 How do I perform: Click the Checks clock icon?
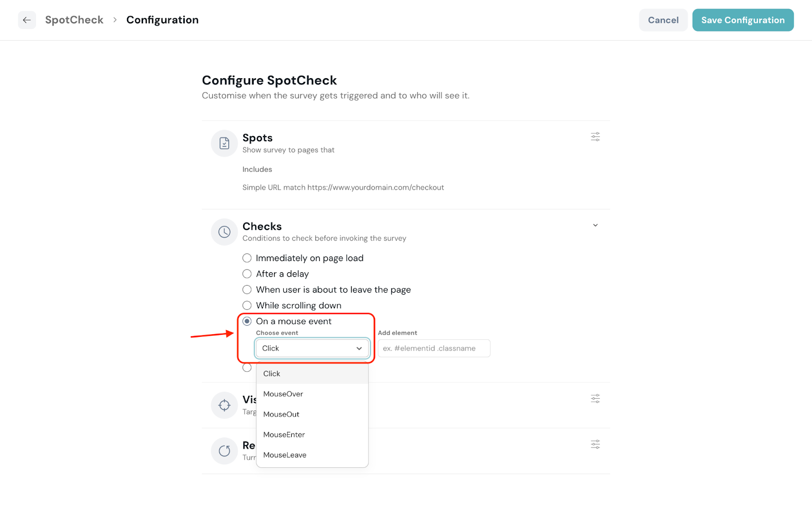(224, 232)
